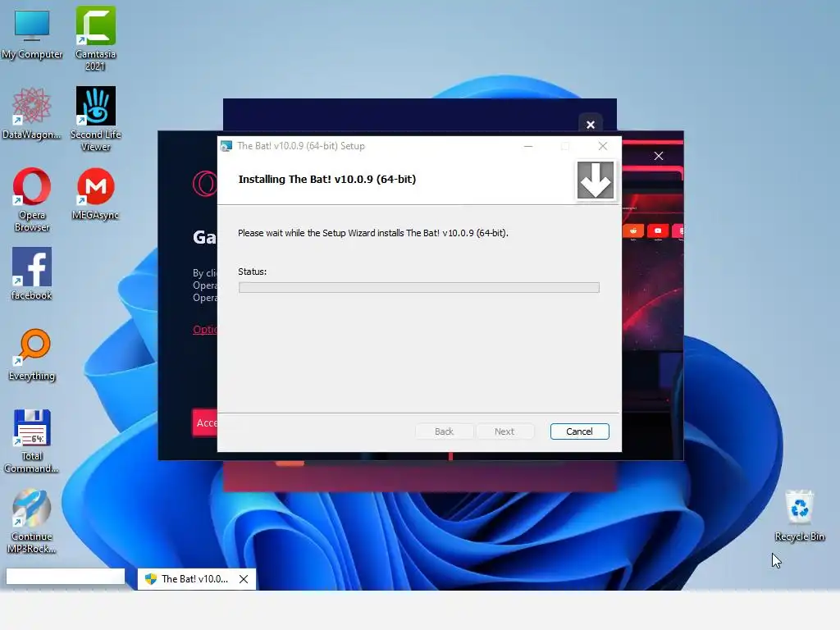The width and height of the screenshot is (840, 630).
Task: Select the facebook desktop shortcut
Action: (x=32, y=274)
